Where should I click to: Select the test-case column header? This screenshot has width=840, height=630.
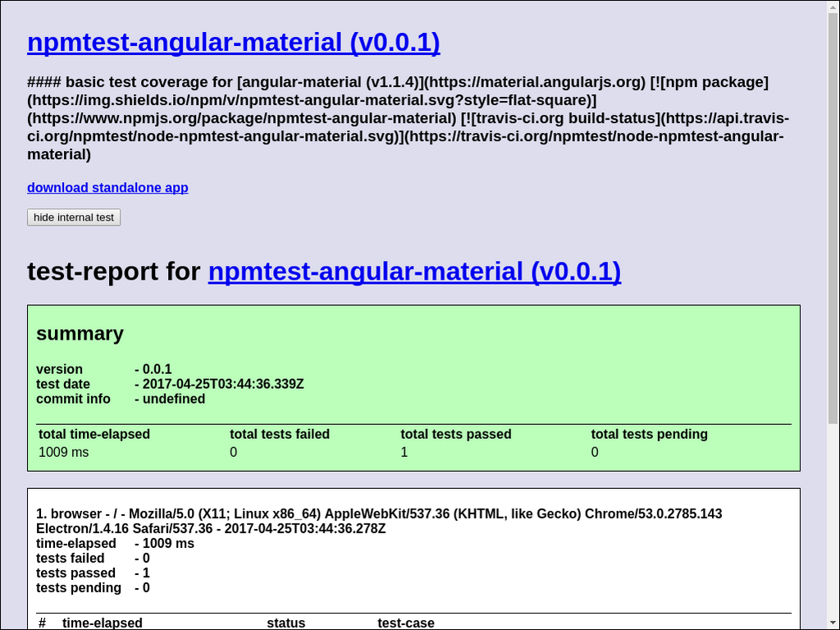[x=405, y=623]
